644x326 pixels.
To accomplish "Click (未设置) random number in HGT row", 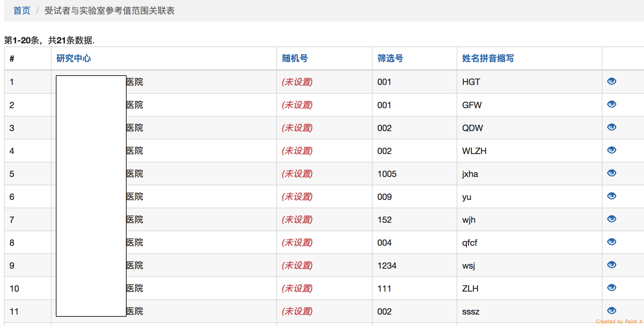I will coord(297,82).
